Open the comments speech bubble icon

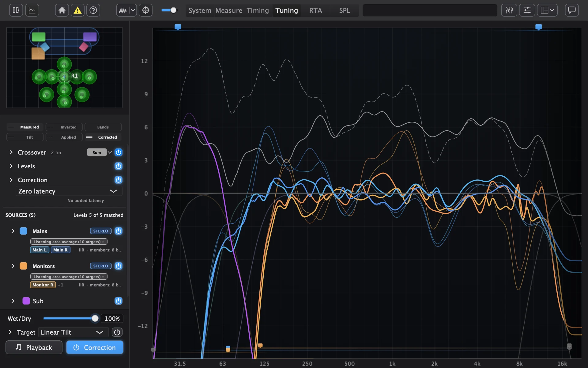[572, 10]
